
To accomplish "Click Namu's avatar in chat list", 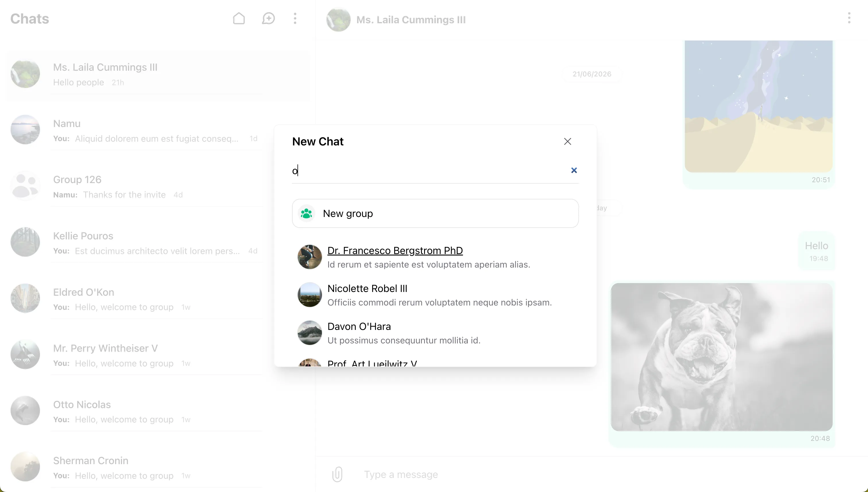I will tap(25, 129).
